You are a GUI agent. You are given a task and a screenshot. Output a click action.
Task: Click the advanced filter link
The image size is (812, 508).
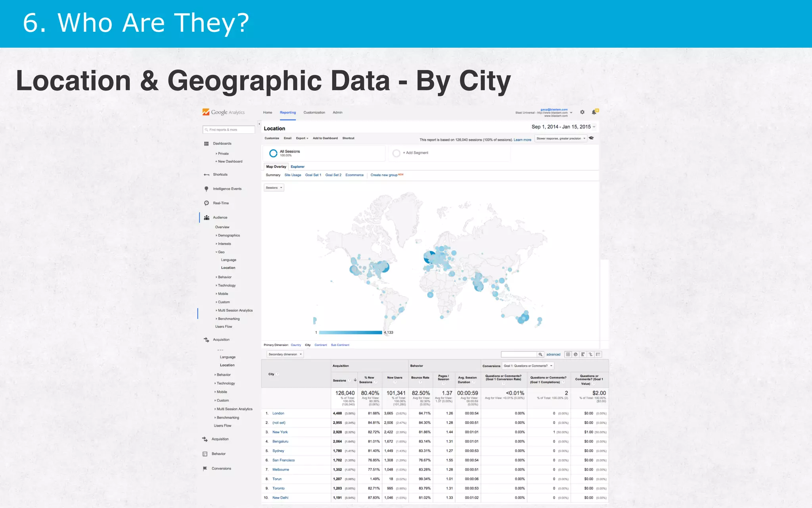coord(553,354)
